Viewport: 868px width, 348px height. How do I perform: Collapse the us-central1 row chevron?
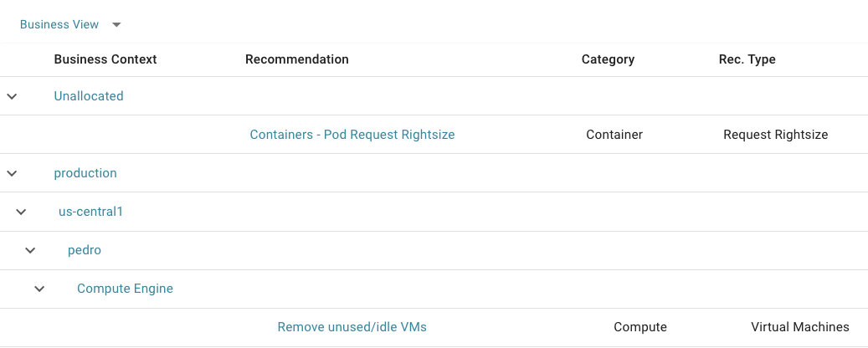[x=21, y=212]
